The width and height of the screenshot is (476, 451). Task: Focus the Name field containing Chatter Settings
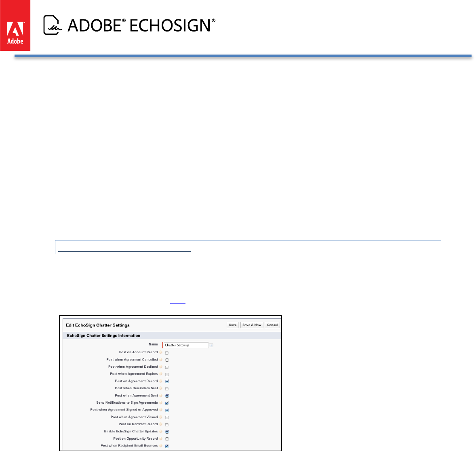pos(185,345)
